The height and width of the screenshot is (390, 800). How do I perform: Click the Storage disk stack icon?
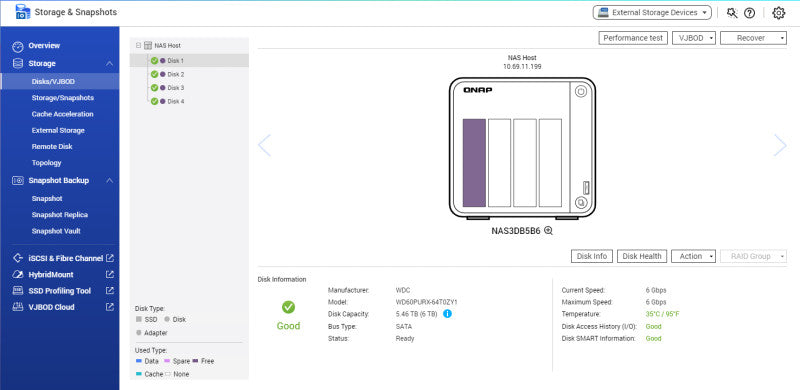18,64
